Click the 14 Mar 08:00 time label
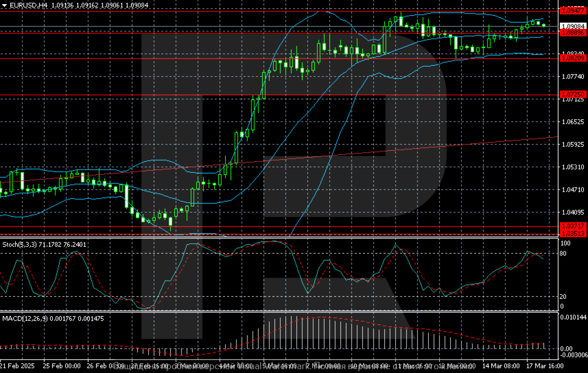 (499, 365)
